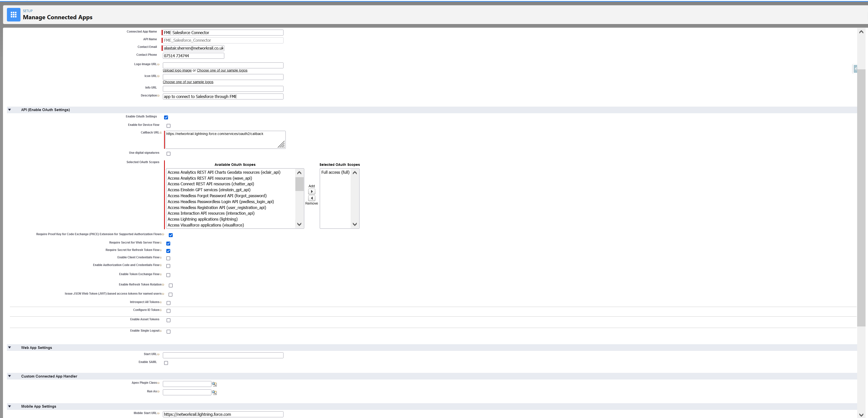
Task: Collapse Web App Settings section
Action: (9, 347)
